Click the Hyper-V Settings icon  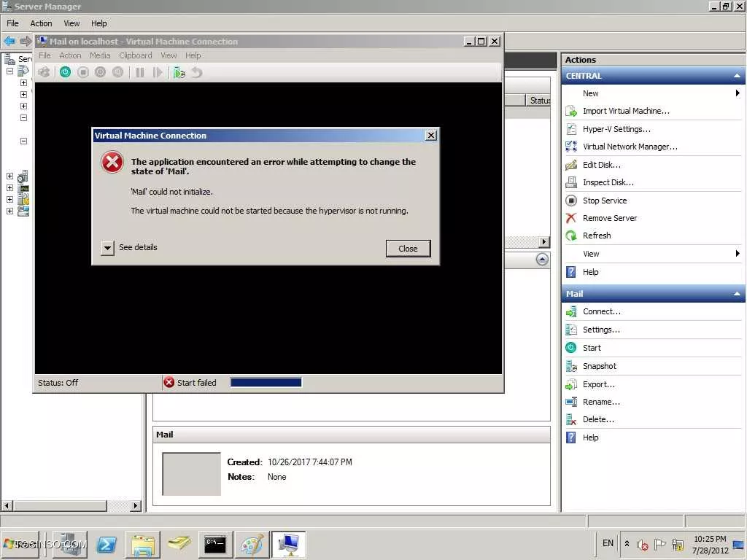[571, 129]
